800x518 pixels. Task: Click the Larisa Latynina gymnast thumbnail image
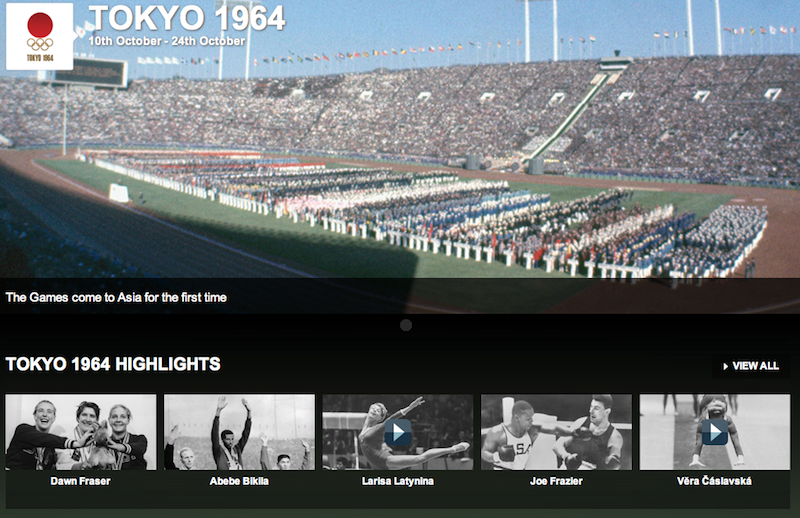coord(398,432)
